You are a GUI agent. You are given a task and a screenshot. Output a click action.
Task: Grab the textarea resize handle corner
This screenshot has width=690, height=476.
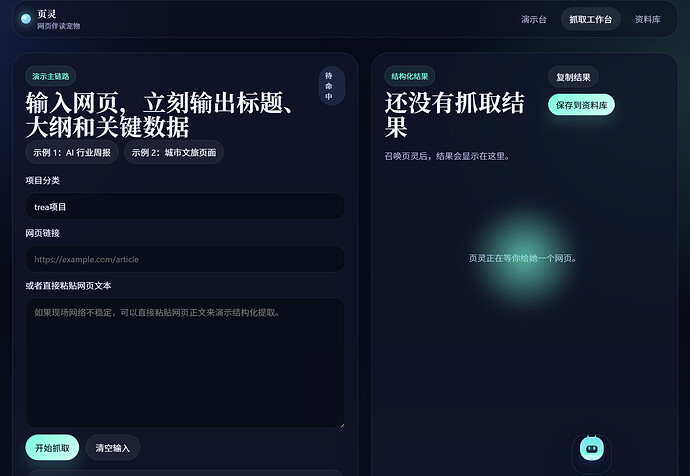point(342,425)
